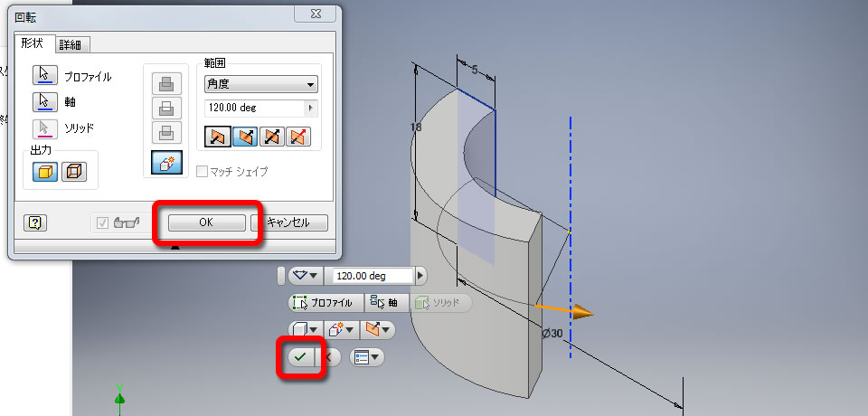
Task: Click the 軸 selection arrow button
Action: (x=45, y=102)
